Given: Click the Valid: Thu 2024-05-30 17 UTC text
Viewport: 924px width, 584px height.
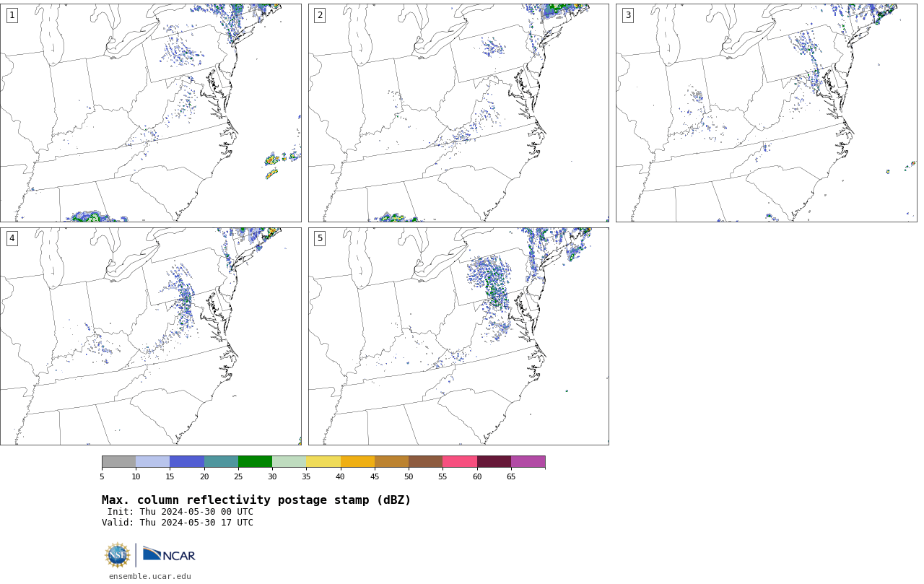Looking at the screenshot, I should (178, 523).
